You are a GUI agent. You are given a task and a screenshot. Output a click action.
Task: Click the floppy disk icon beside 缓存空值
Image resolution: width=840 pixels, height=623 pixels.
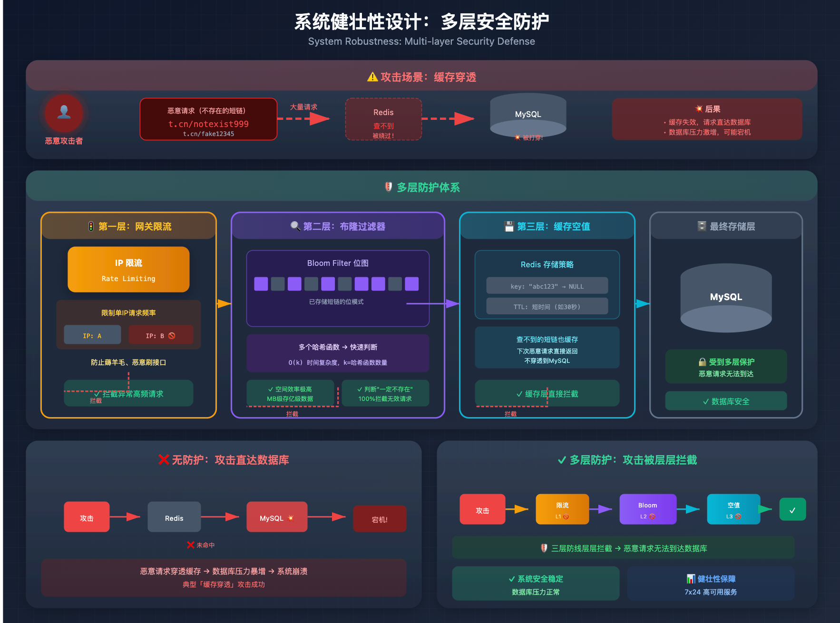pos(509,226)
